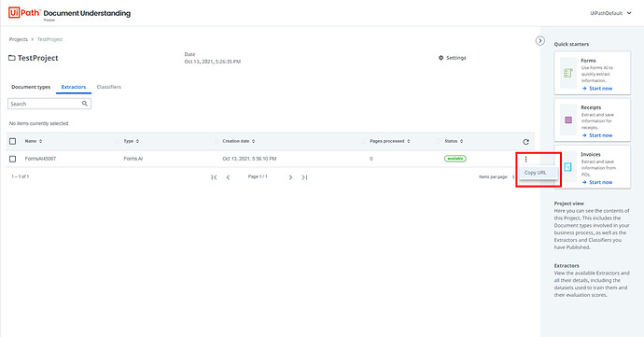Click the TestProject folder icon
Viewport: 644px width, 337px height.
pyautogui.click(x=12, y=58)
